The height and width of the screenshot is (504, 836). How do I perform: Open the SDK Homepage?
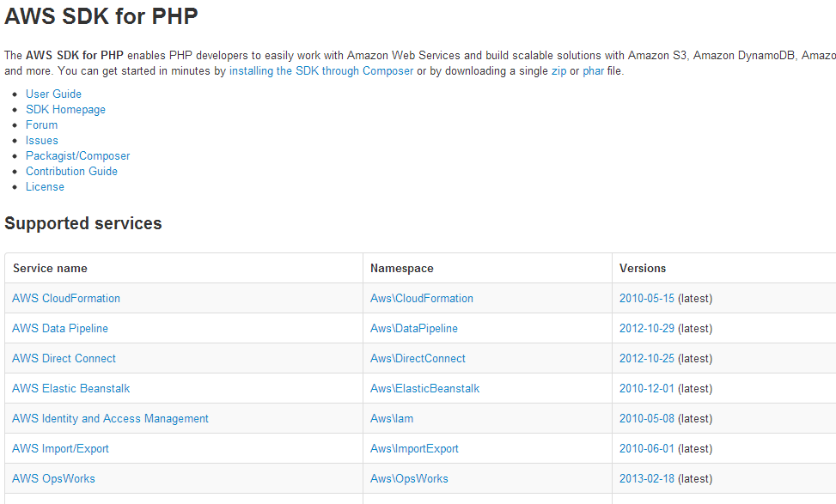point(65,109)
